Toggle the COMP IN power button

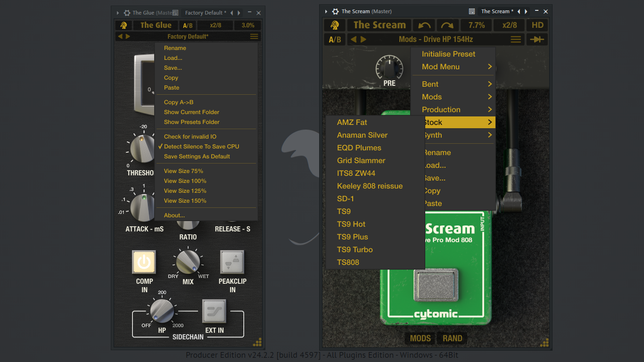pos(144,262)
